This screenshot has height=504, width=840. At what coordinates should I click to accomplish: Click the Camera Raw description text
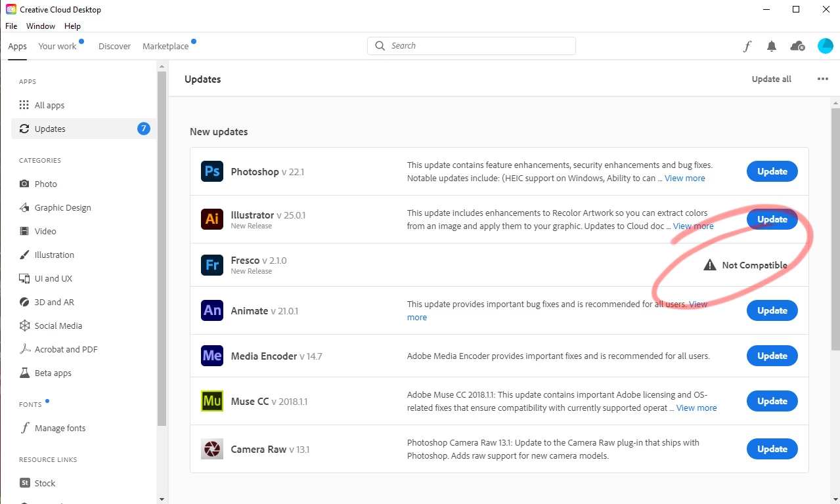click(553, 449)
